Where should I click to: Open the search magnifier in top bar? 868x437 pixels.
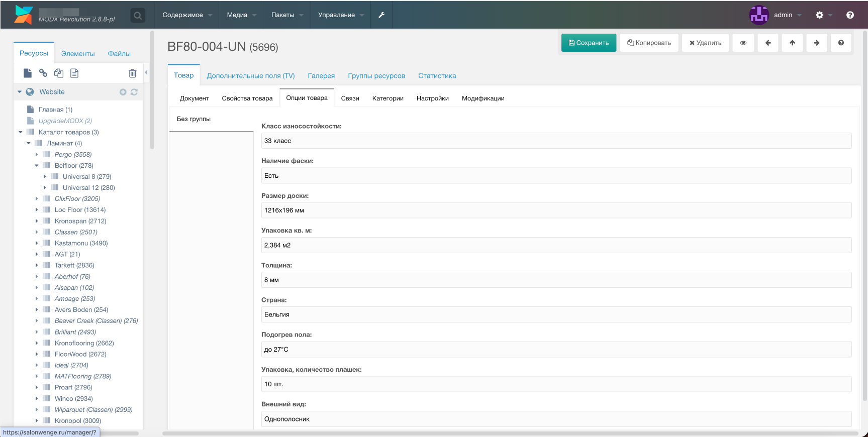click(x=138, y=16)
